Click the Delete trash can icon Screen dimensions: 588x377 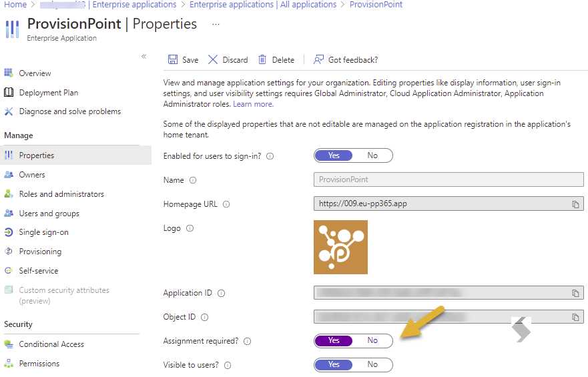[262, 59]
